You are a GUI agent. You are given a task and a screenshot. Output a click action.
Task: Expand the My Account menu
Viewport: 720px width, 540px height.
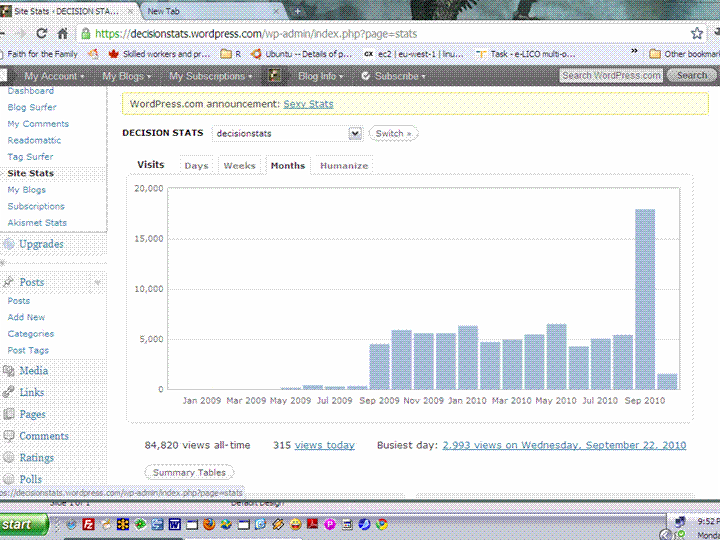[54, 76]
